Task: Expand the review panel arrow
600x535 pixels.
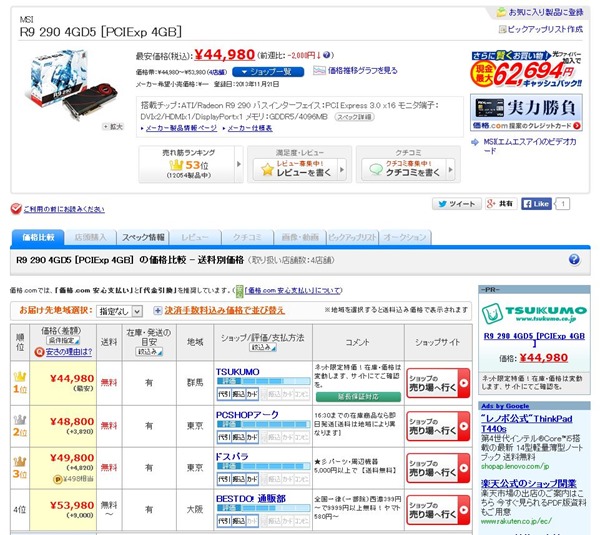Action: tap(342, 169)
